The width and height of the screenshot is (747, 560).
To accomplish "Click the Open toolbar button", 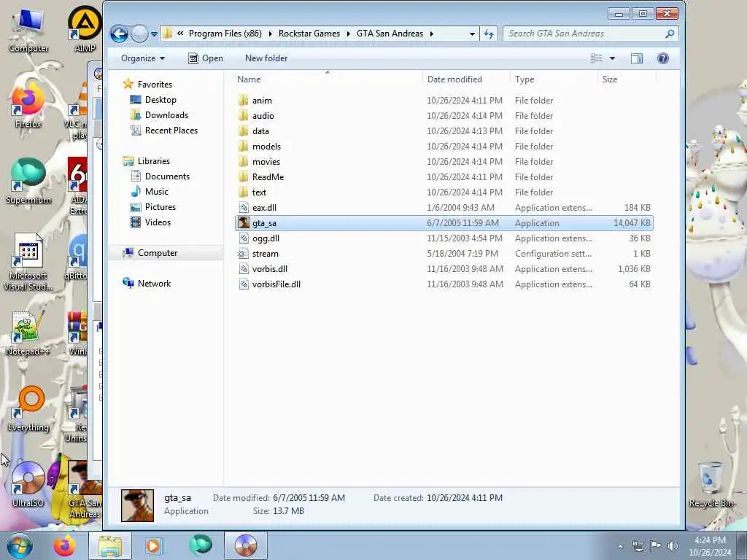I will pyautogui.click(x=206, y=58).
